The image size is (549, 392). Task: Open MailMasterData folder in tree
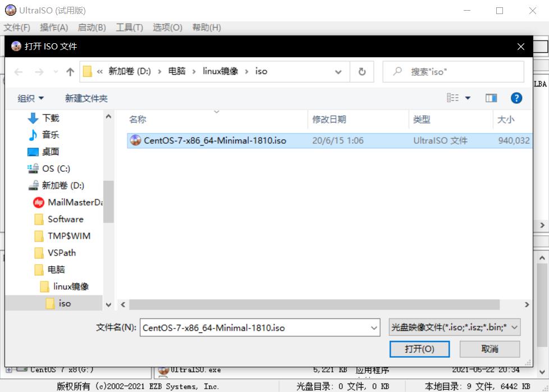(75, 202)
